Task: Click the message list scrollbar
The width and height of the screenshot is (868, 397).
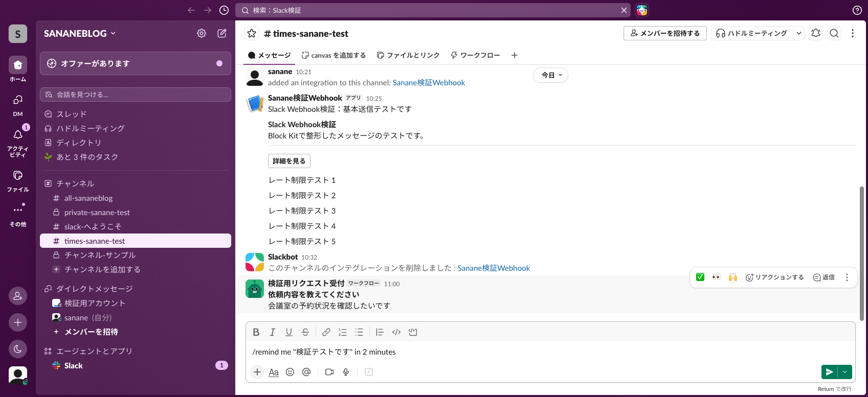Action: 862,254
